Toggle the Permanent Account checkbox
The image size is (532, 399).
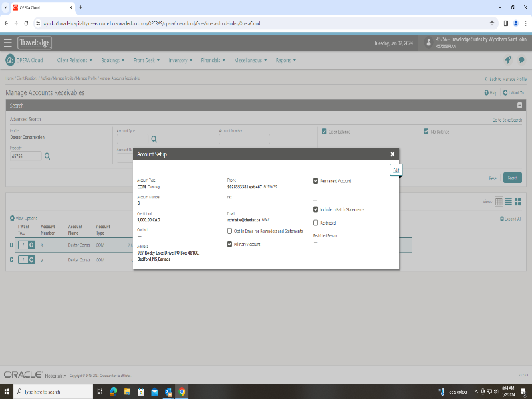click(x=316, y=180)
